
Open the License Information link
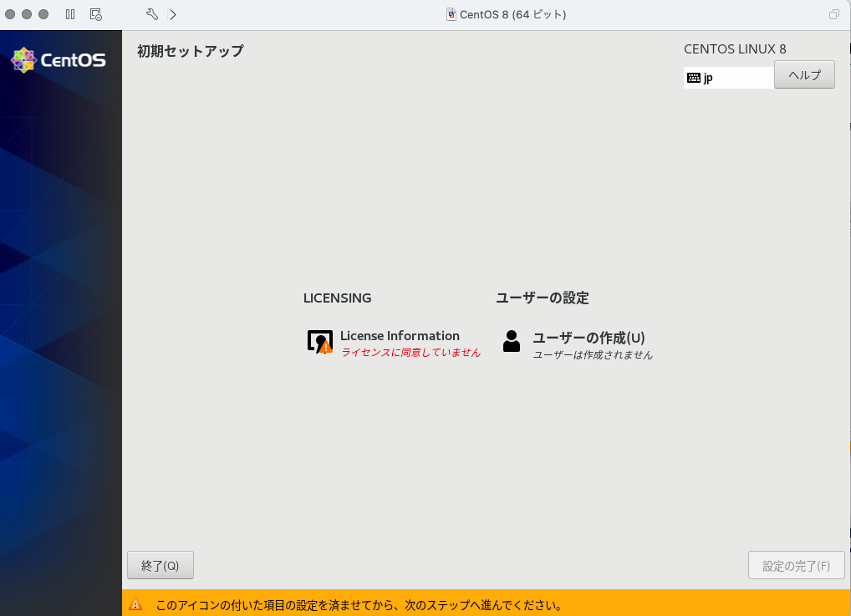click(x=398, y=335)
